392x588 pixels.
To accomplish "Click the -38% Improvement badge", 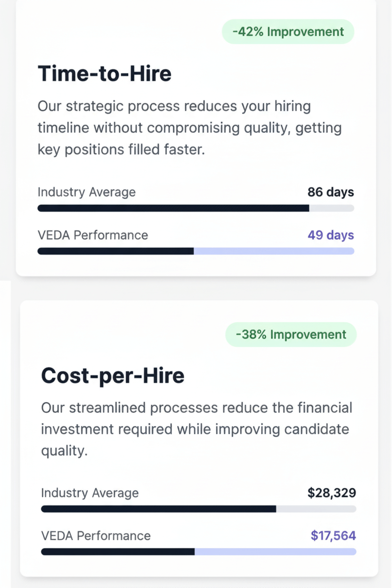I will [x=291, y=335].
